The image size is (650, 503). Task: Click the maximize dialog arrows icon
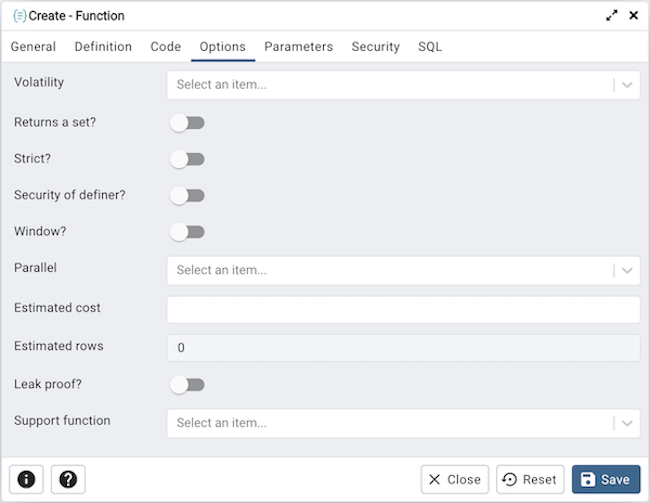[x=612, y=16]
